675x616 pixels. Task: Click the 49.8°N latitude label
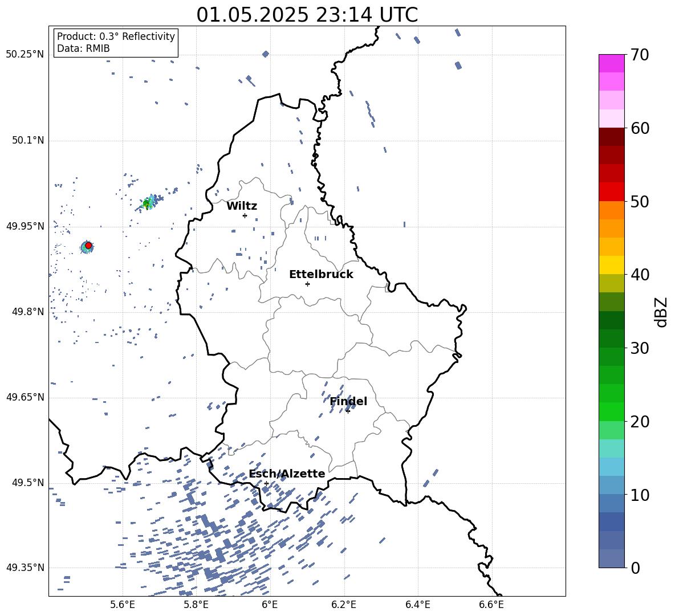tap(28, 312)
